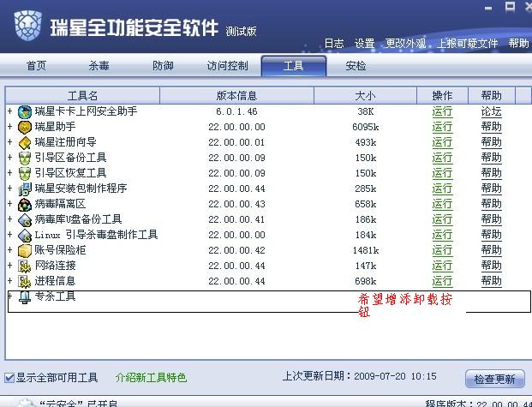Click the 账号保险柜 icon
This screenshot has width=532, height=407.
coord(25,251)
